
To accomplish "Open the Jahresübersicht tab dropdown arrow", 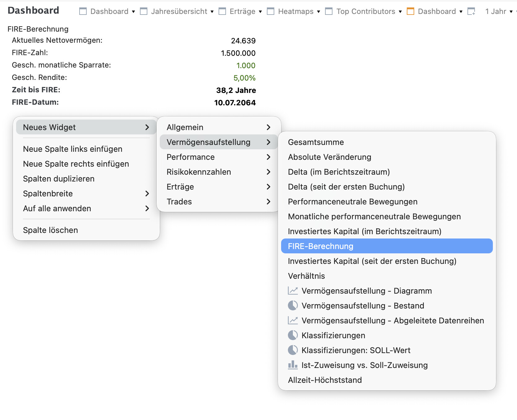I will 212,12.
